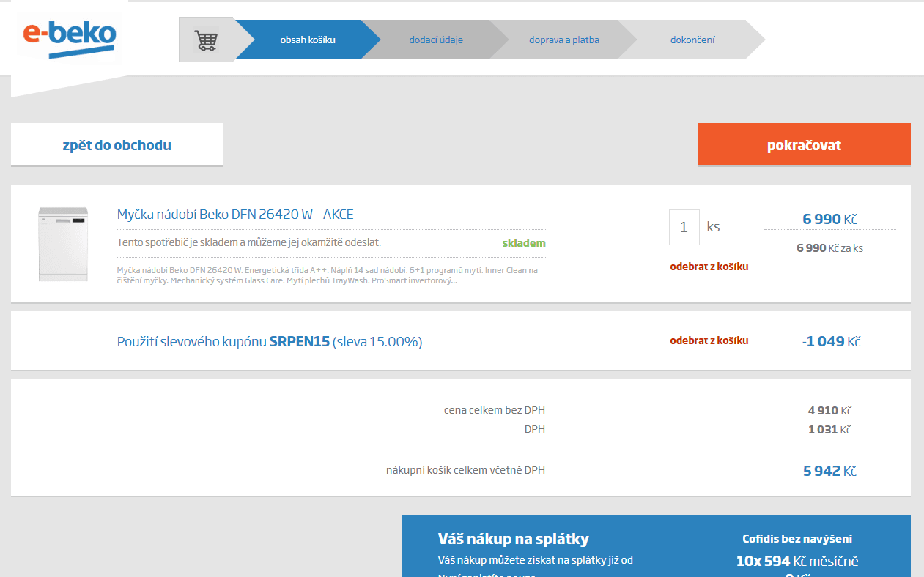This screenshot has width=924, height=577.
Task: Click the shopping cart icon
Action: tap(206, 40)
